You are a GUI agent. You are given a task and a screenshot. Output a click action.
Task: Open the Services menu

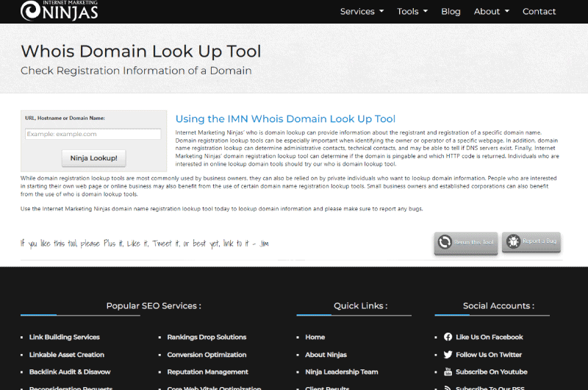click(x=362, y=11)
